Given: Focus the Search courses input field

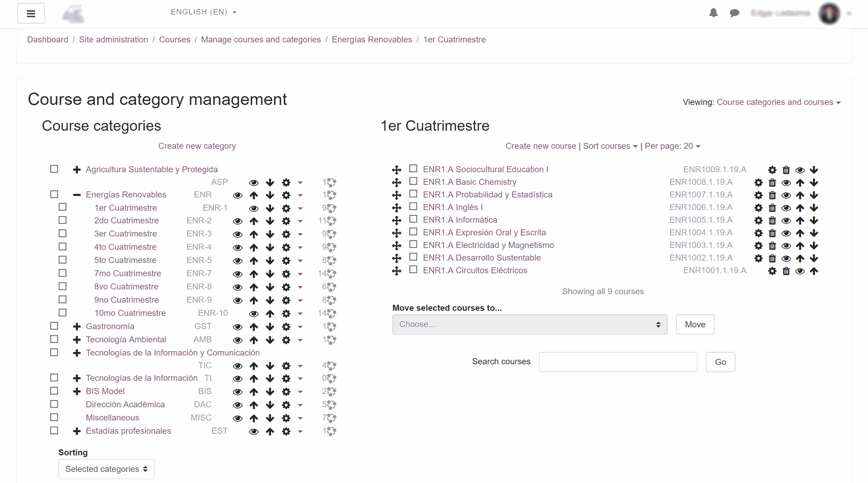Looking at the screenshot, I should pyautogui.click(x=618, y=362).
